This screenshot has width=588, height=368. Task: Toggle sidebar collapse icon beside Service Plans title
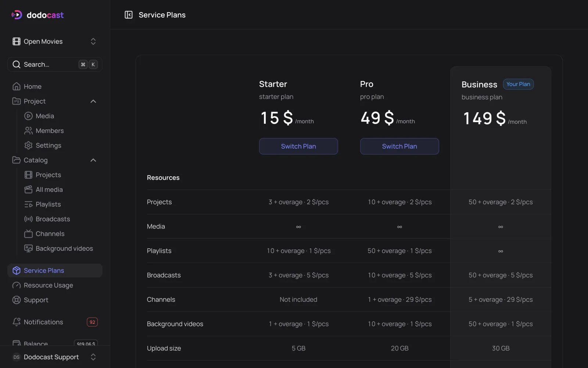[x=128, y=15]
